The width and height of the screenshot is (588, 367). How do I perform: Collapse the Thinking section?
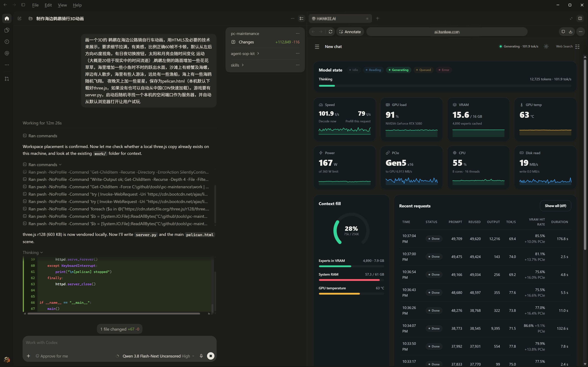point(33,252)
